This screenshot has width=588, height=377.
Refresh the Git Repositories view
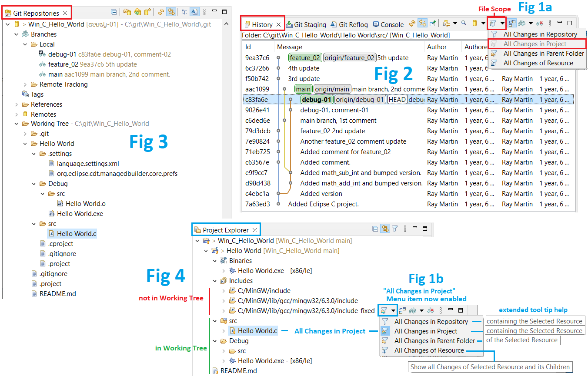(x=161, y=12)
